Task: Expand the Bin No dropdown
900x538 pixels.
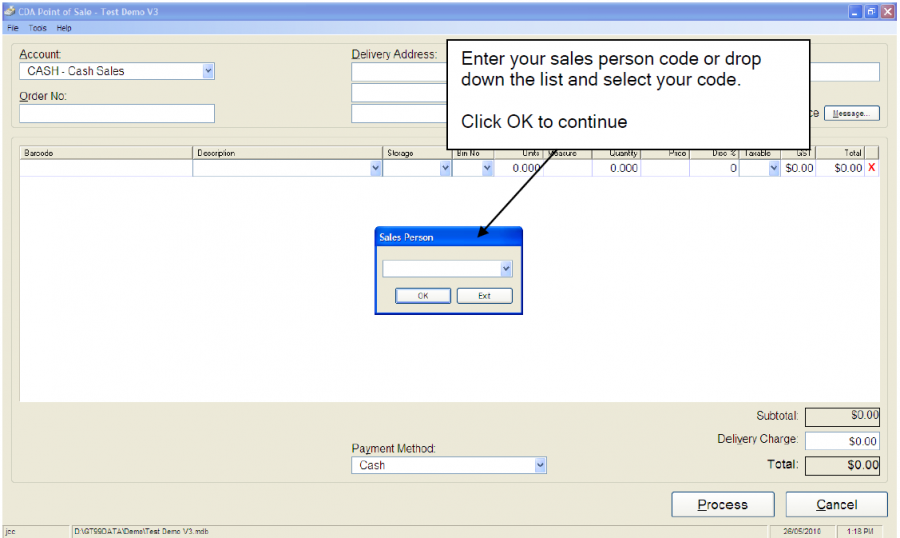Action: pos(487,169)
